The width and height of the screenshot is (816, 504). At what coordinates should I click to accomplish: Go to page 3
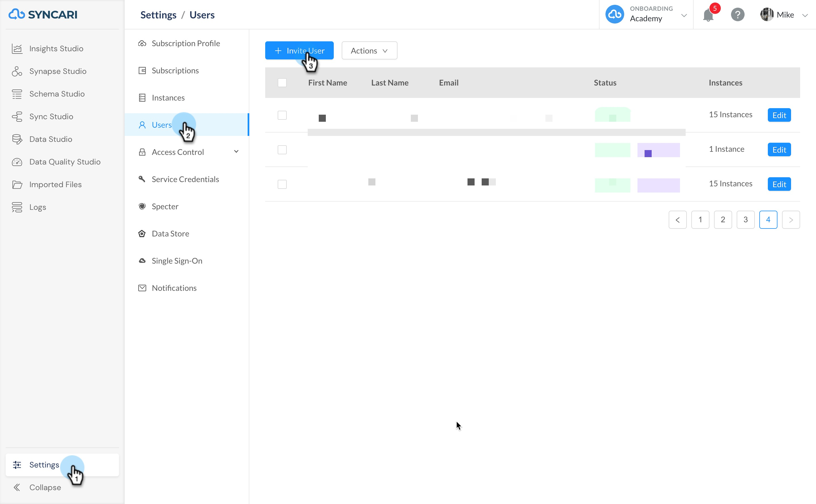pos(746,220)
